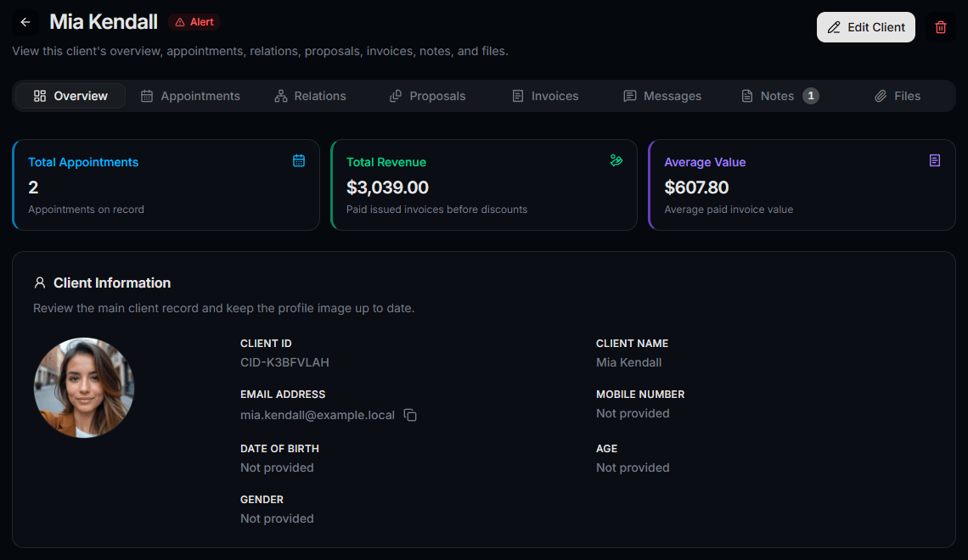The height and width of the screenshot is (560, 968).
Task: Click the Date of Birth Not provided value
Action: point(277,468)
